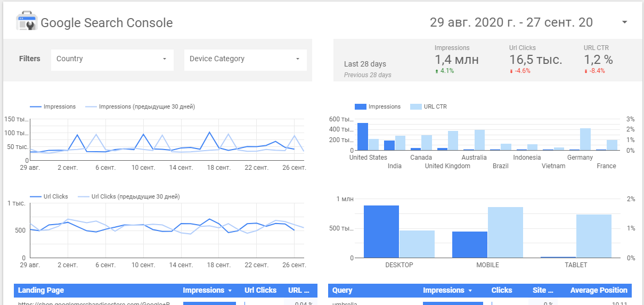Screen dimensions: 644x305
Task: Click the Google Search Console logo icon
Action: pos(26,22)
